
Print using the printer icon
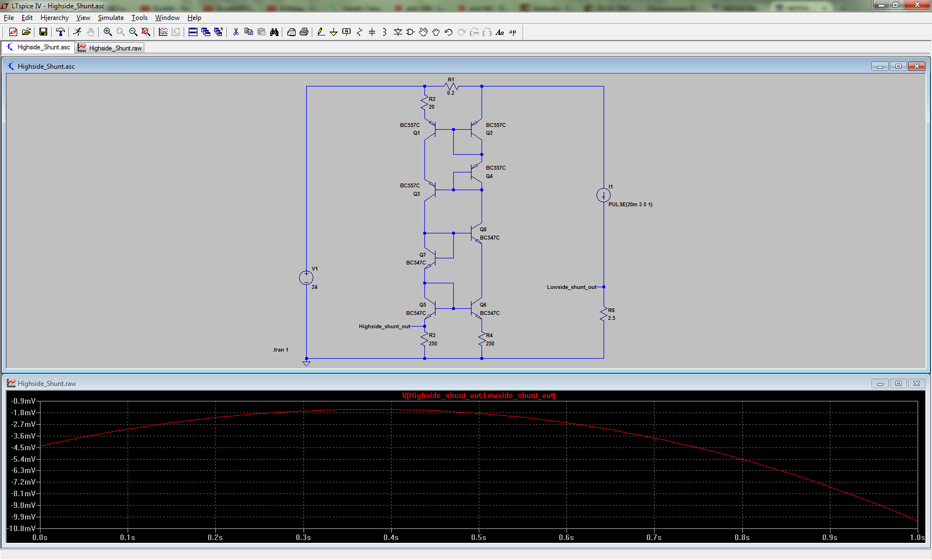coord(304,32)
